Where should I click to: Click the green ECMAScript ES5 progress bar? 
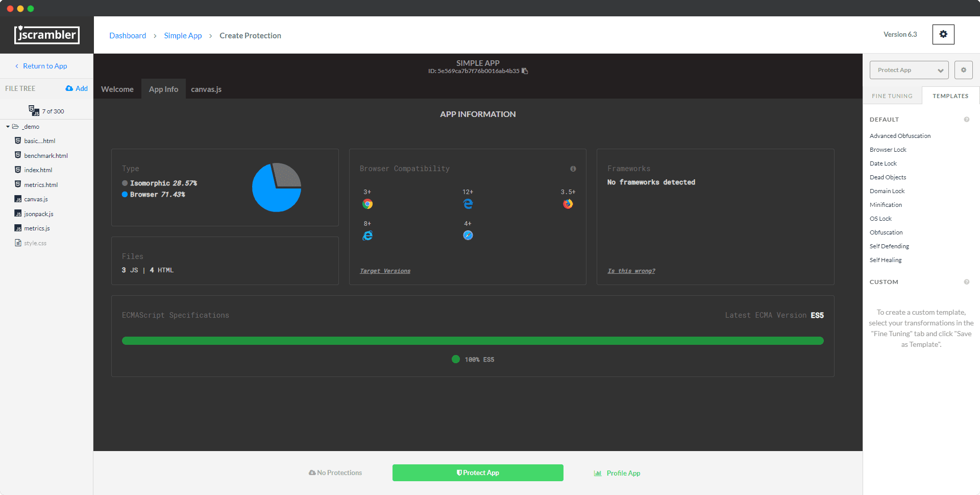(473, 341)
